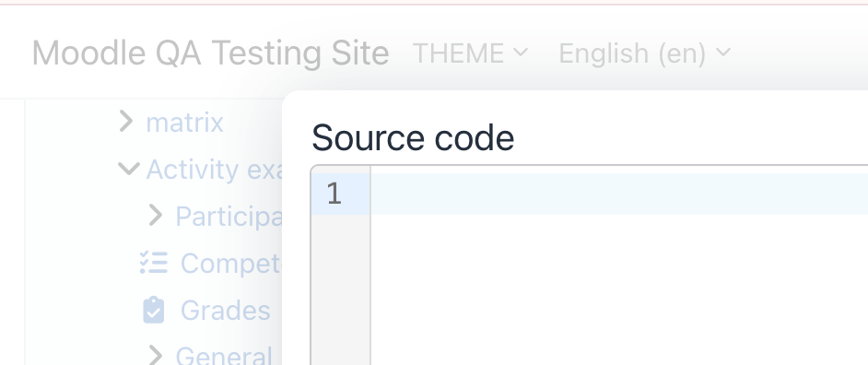Open the Competencies link
The image size is (868, 365).
click(x=231, y=264)
